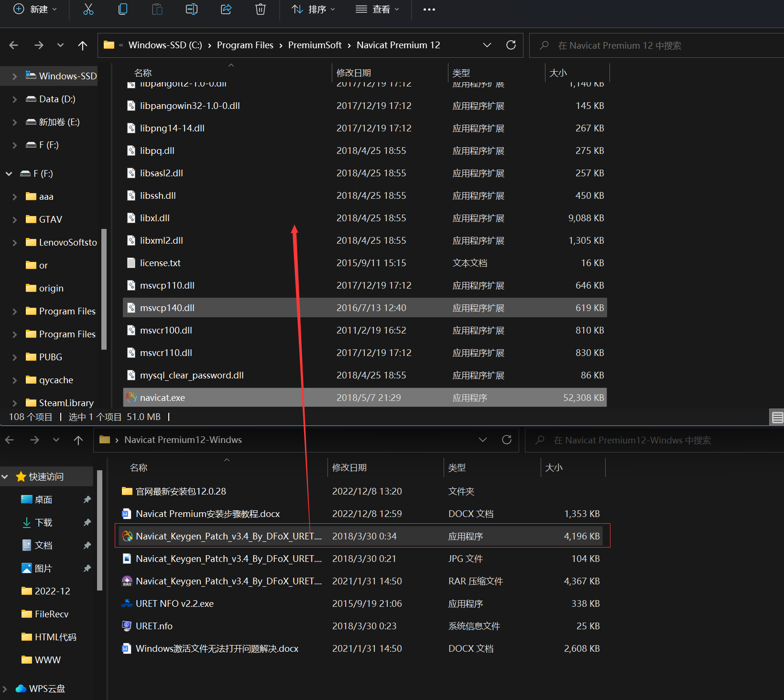
Task: Select the navicat.exe file
Action: coord(163,398)
